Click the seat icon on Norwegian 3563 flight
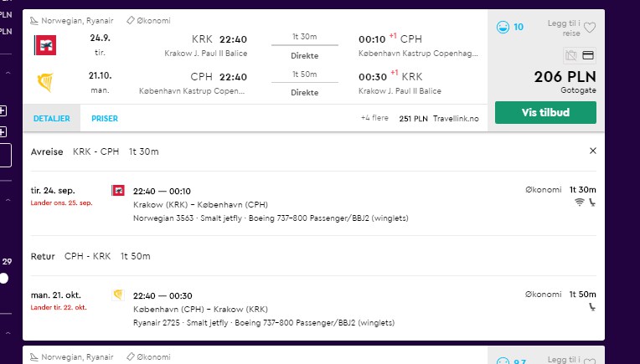The width and height of the screenshot is (640, 364). pos(592,203)
